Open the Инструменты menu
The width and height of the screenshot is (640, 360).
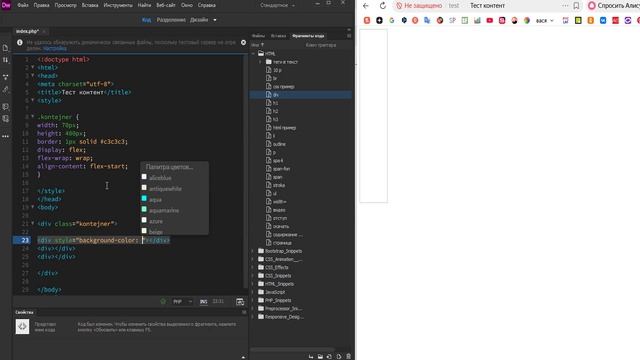pyautogui.click(x=118, y=5)
